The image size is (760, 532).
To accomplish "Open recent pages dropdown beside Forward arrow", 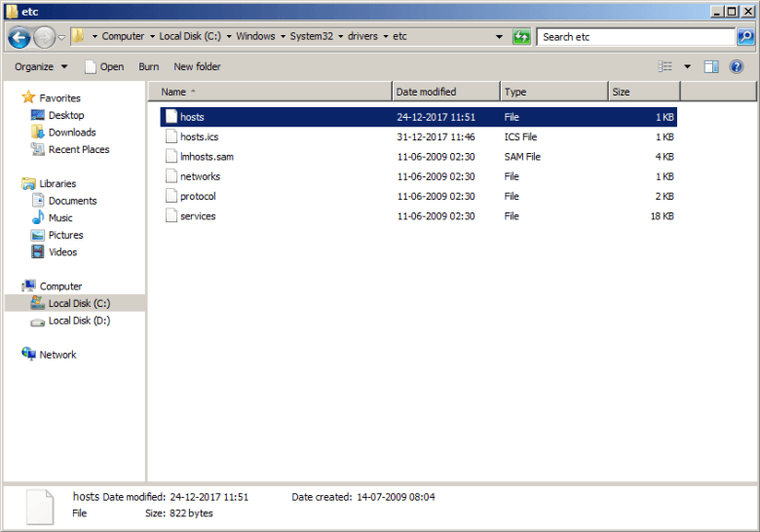I will (x=61, y=37).
